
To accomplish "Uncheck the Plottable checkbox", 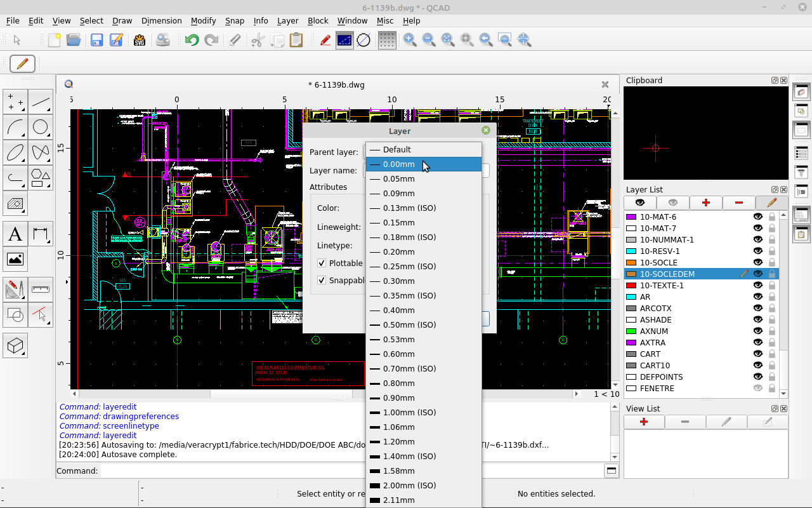I will click(322, 263).
